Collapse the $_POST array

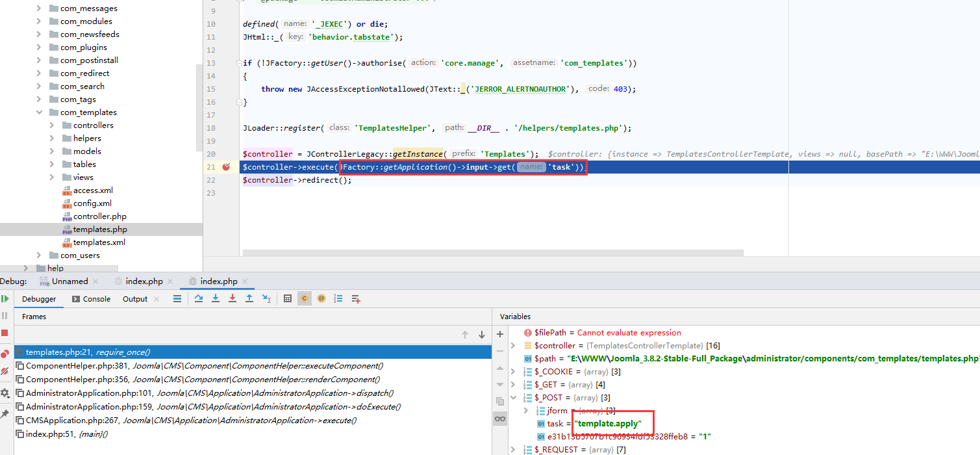coord(513,397)
